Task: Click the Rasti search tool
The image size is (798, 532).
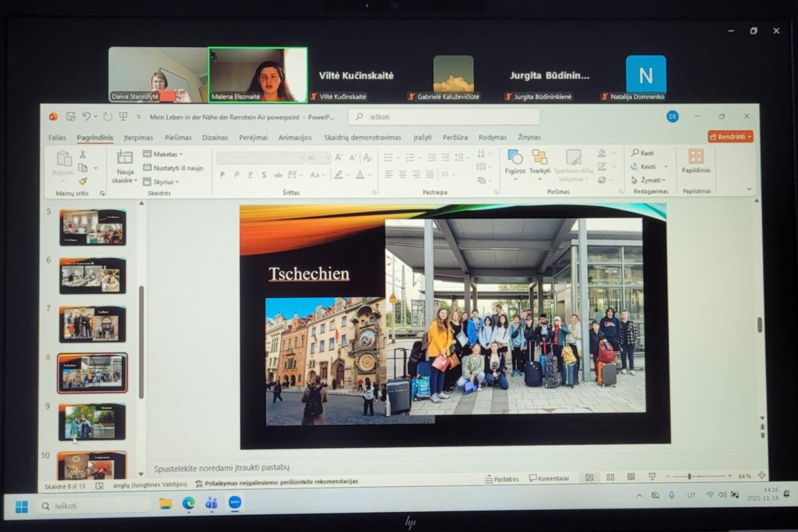Action: tap(642, 153)
